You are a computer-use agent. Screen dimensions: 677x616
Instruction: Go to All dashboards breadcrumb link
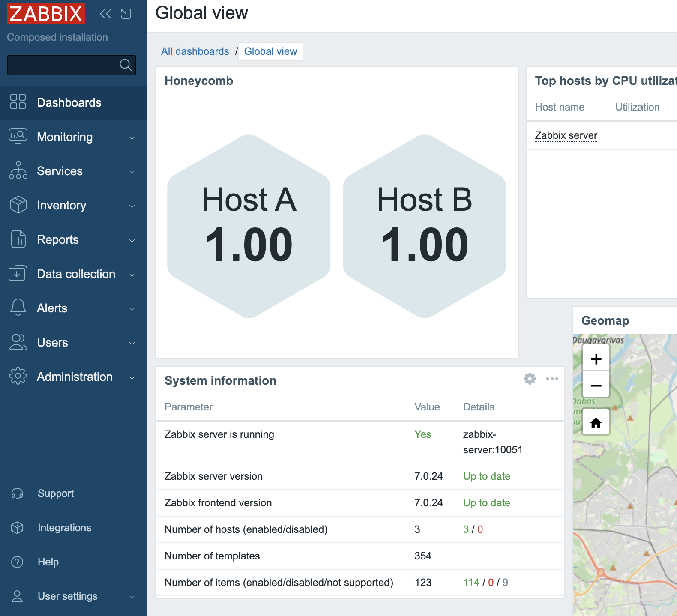pyautogui.click(x=195, y=51)
